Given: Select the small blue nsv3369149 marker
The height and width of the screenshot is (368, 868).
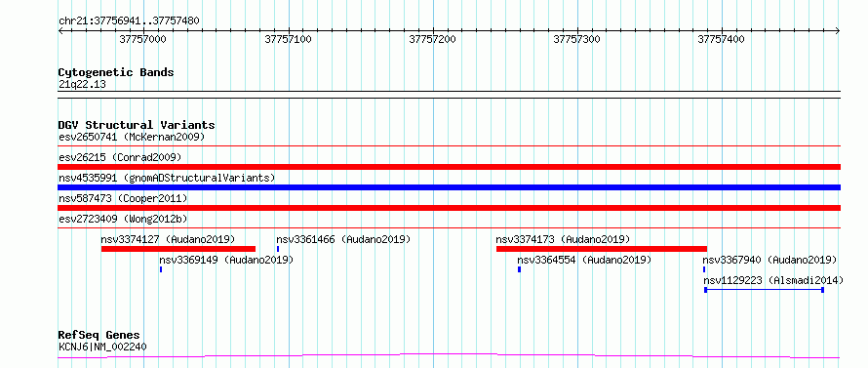Looking at the screenshot, I should [161, 269].
